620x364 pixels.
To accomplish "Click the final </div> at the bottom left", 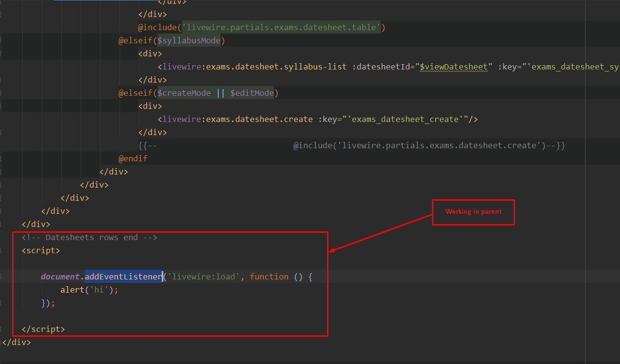I will point(16,342).
